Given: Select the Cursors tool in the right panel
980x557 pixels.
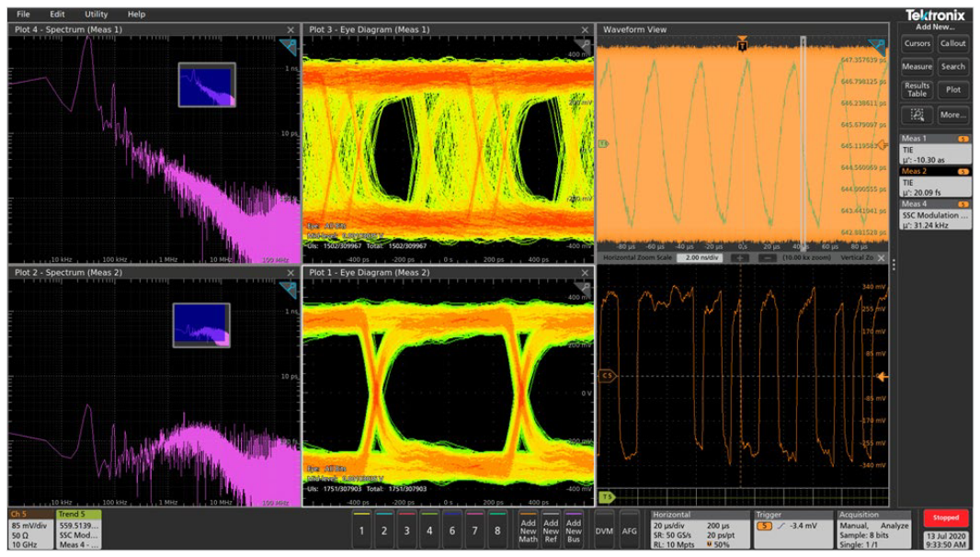Looking at the screenshot, I should click(917, 42).
